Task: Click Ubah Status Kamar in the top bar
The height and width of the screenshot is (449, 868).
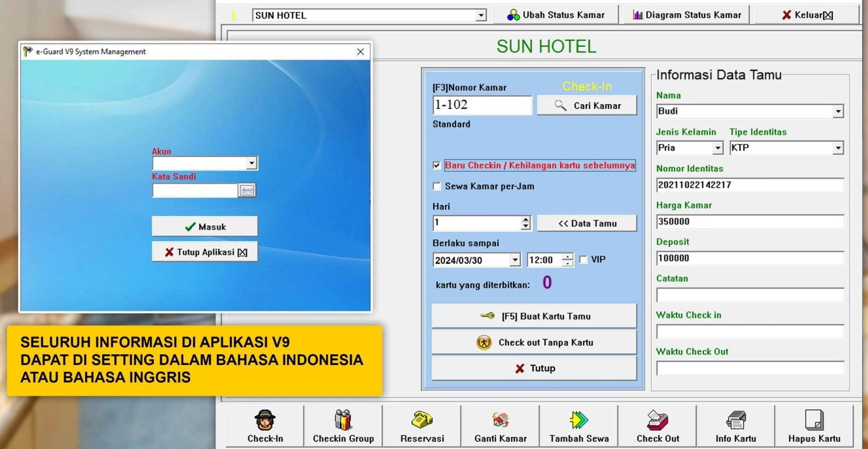Action: coord(555,14)
